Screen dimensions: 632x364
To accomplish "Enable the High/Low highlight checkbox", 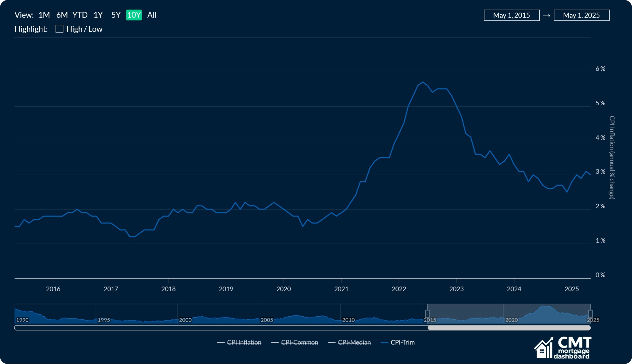I will tap(59, 29).
